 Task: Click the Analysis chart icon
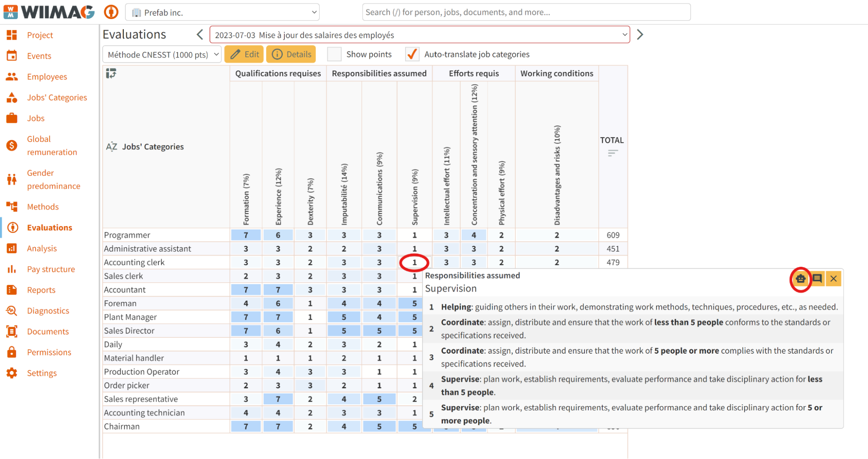pos(12,248)
